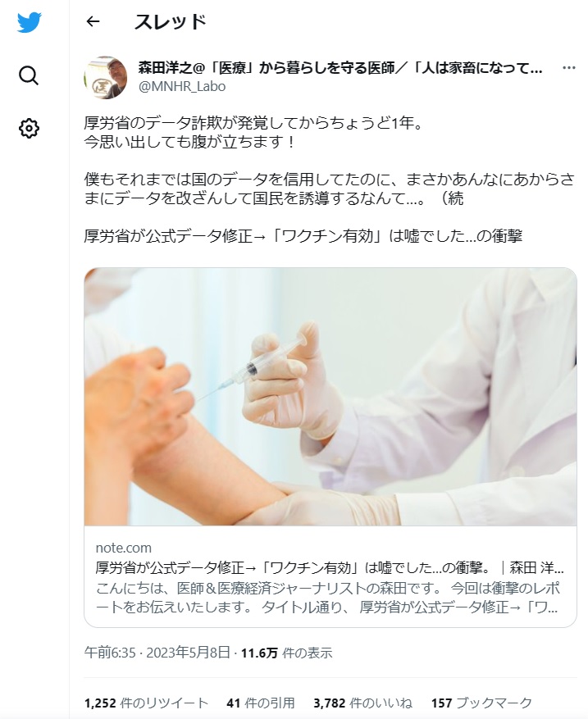This screenshot has width=588, height=719.
Task: Show the 41 件の引用 list
Action: [261, 703]
